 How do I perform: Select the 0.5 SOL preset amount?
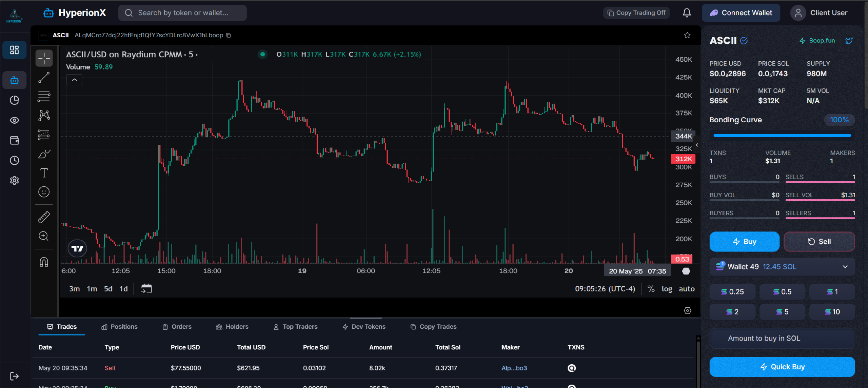coord(782,292)
